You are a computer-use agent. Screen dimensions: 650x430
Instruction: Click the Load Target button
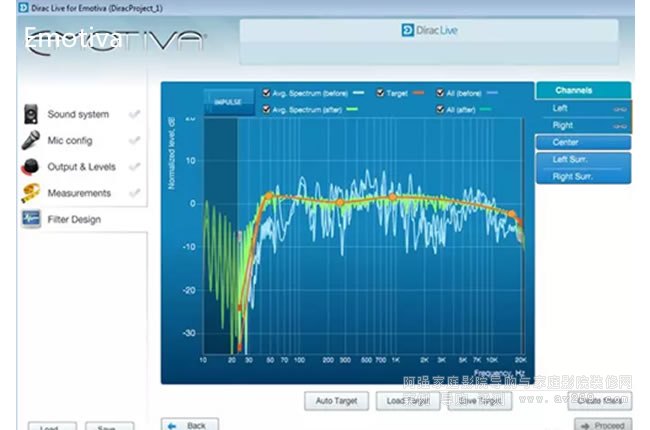pyautogui.click(x=407, y=401)
